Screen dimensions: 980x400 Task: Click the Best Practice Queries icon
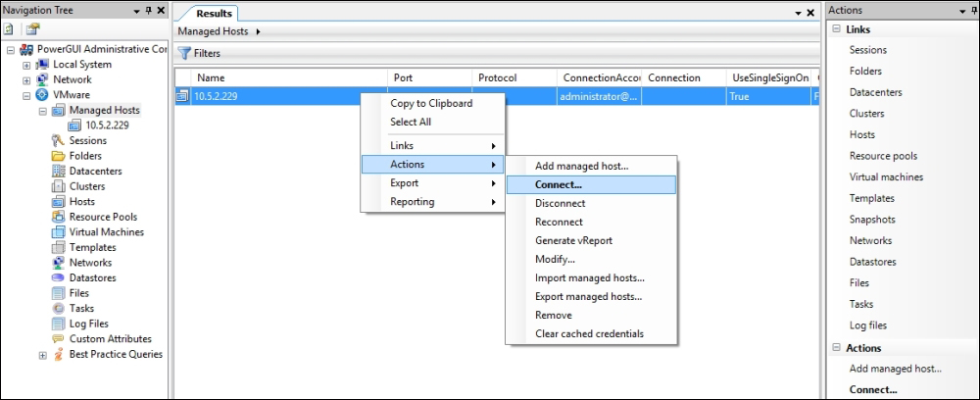click(59, 354)
